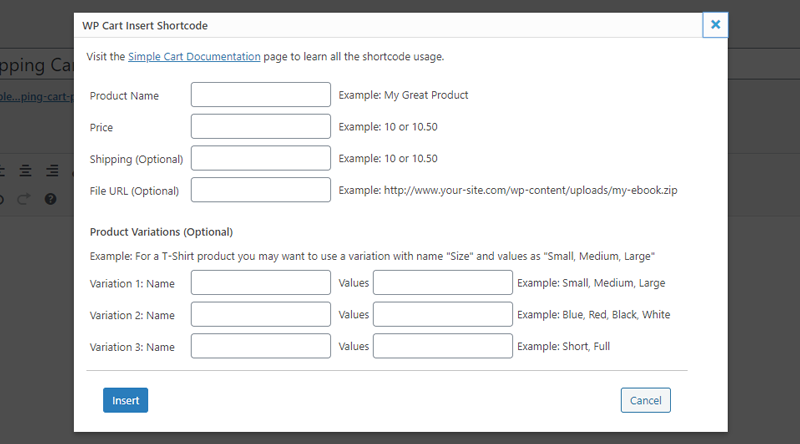Click the 'Product Variations (Optional)' heading
Image resolution: width=800 pixels, height=444 pixels.
(161, 232)
